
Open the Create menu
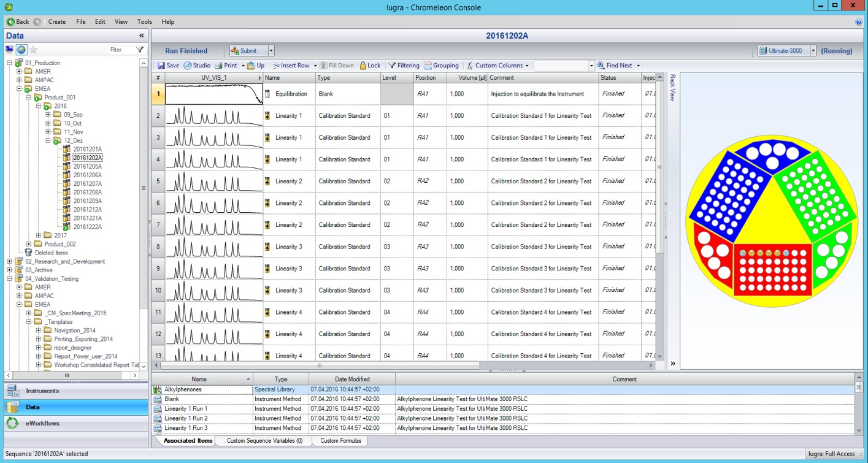point(57,21)
